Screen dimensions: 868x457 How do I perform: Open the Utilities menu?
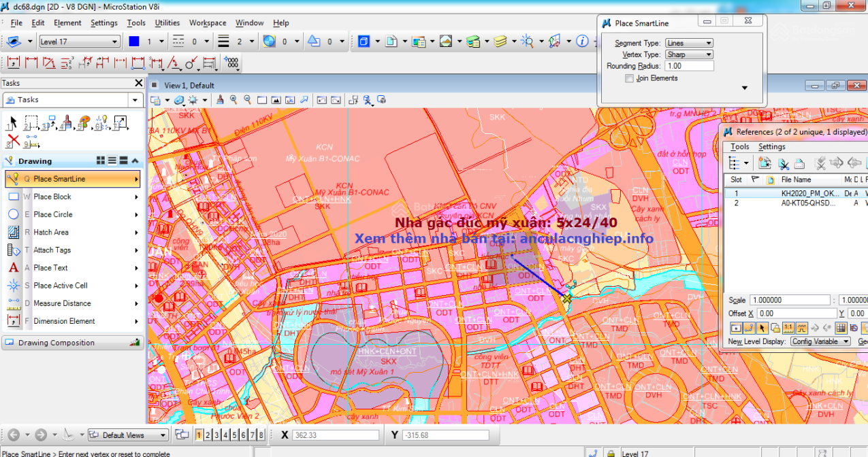pyautogui.click(x=167, y=22)
